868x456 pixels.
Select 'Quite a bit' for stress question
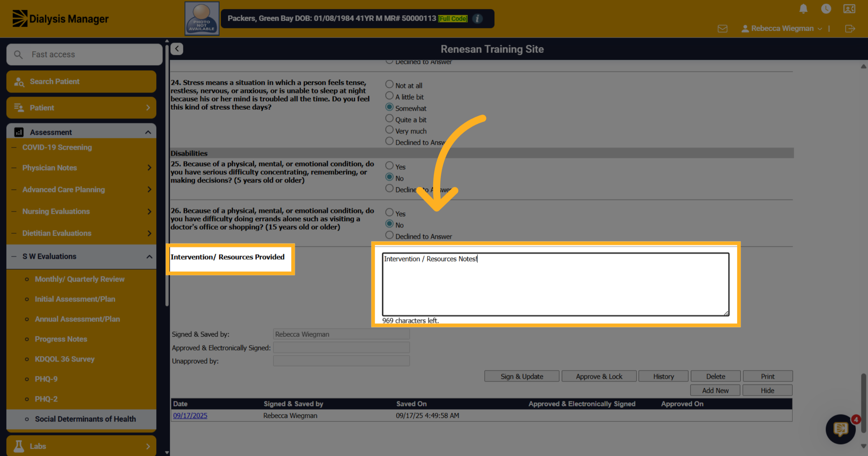tap(389, 119)
